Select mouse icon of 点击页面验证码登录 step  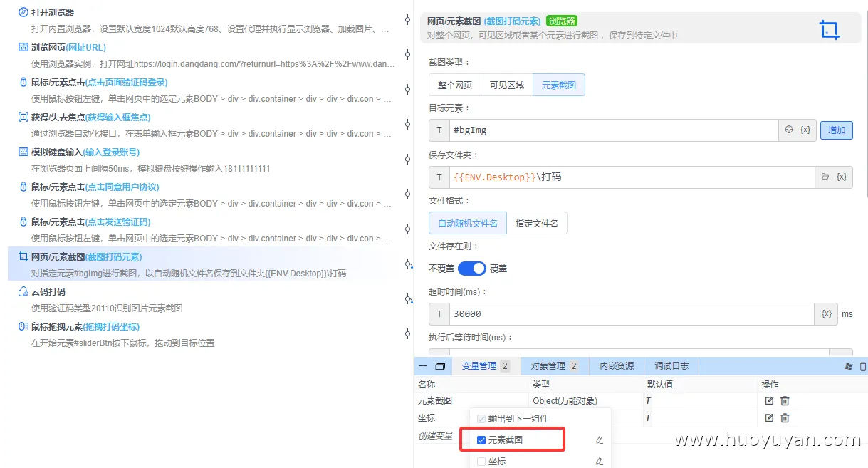[23, 82]
